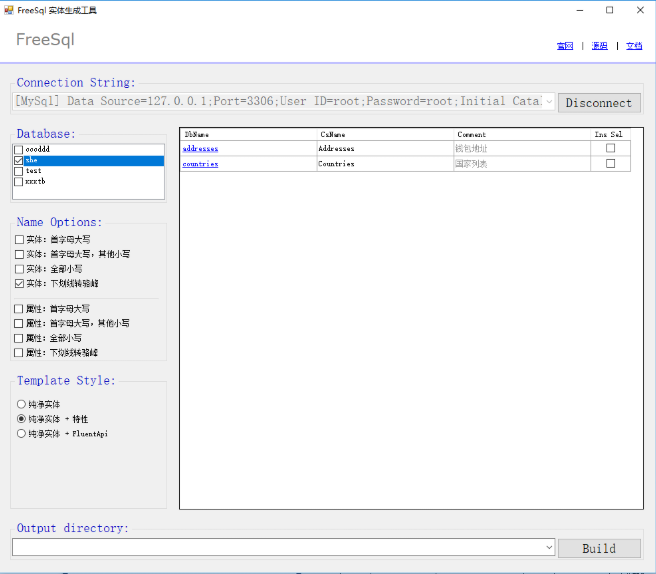Select the 纯净实体 + 特性 radio button

pyautogui.click(x=21, y=419)
